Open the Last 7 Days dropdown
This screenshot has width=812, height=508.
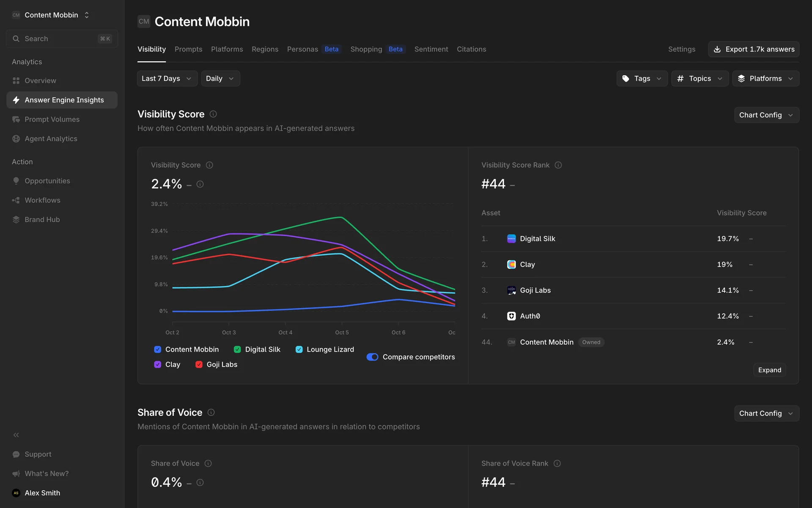tap(167, 78)
